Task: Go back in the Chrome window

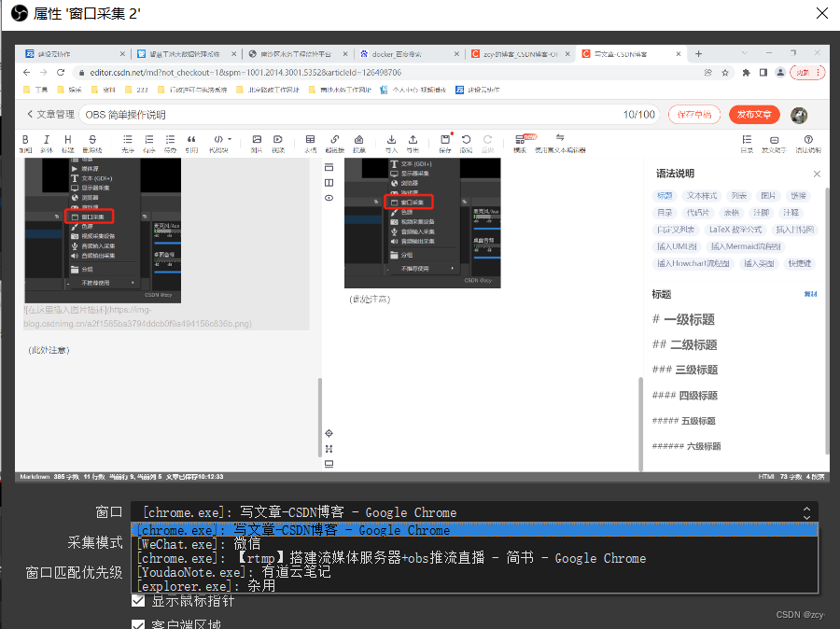Action: (x=27, y=73)
